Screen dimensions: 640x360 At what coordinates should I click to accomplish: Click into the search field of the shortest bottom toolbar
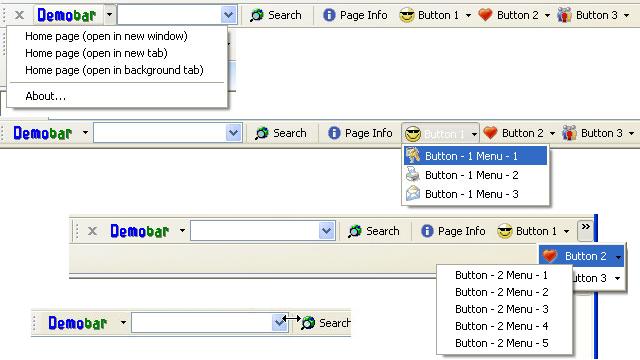[x=202, y=323]
